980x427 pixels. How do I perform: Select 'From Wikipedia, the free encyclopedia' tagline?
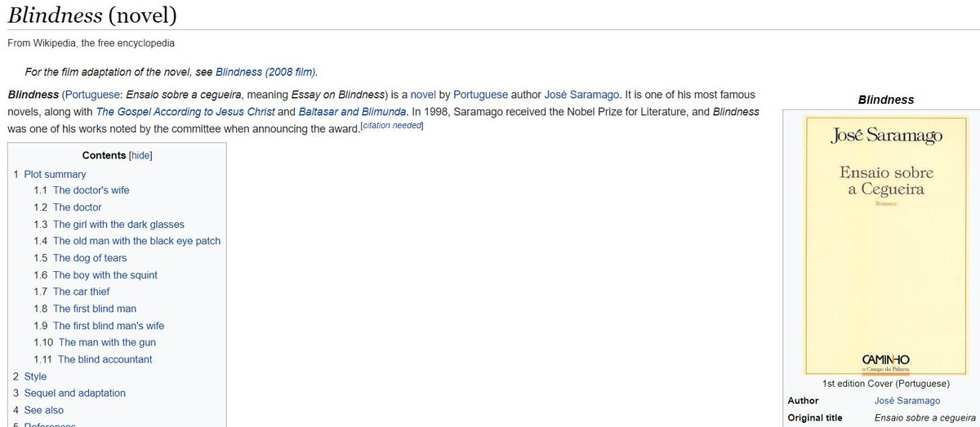tap(91, 42)
